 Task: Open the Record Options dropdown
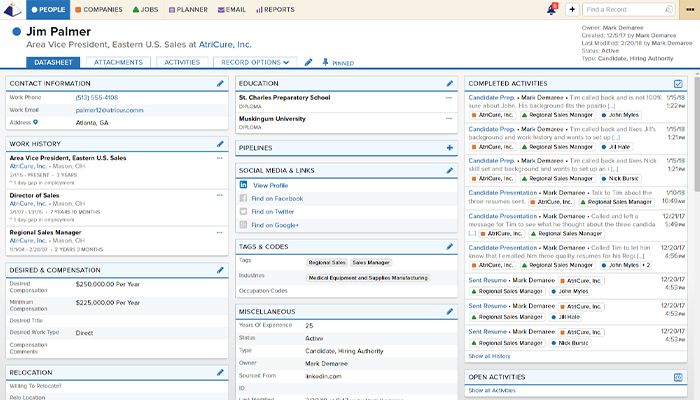point(257,62)
